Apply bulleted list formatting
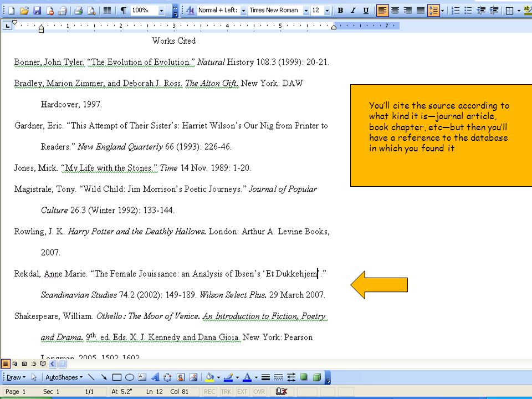 [468, 11]
